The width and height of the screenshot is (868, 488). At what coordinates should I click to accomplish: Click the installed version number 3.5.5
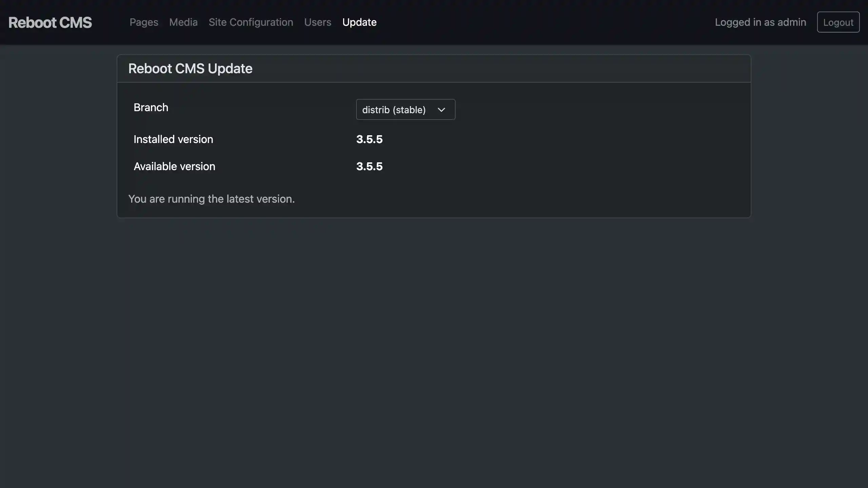[369, 139]
